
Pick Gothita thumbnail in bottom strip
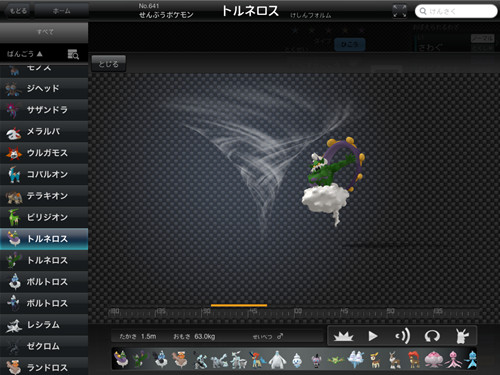point(316,361)
